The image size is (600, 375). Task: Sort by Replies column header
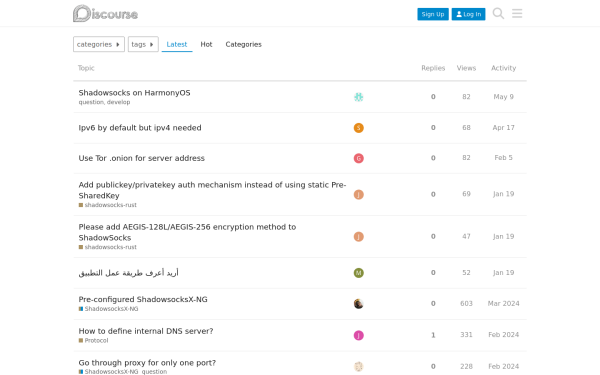click(x=433, y=68)
